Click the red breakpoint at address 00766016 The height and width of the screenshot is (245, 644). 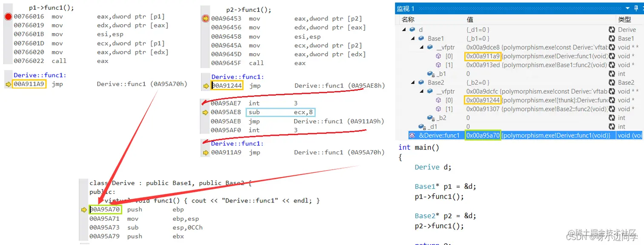tap(8, 17)
